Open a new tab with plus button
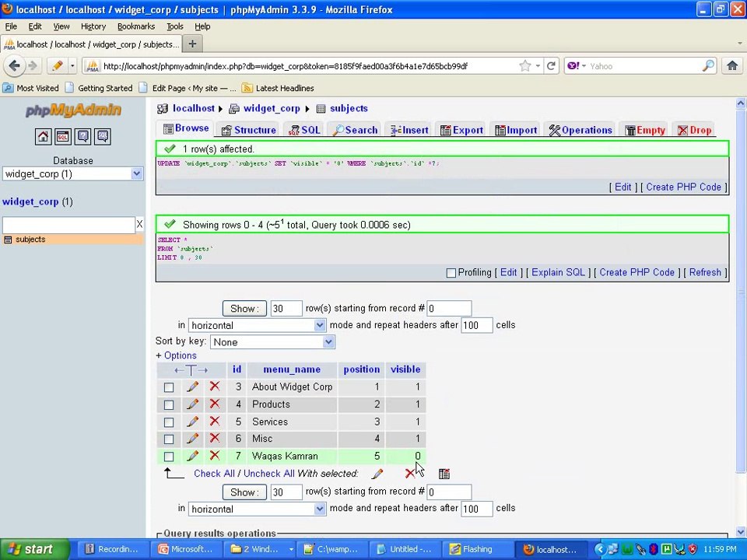 (192, 44)
